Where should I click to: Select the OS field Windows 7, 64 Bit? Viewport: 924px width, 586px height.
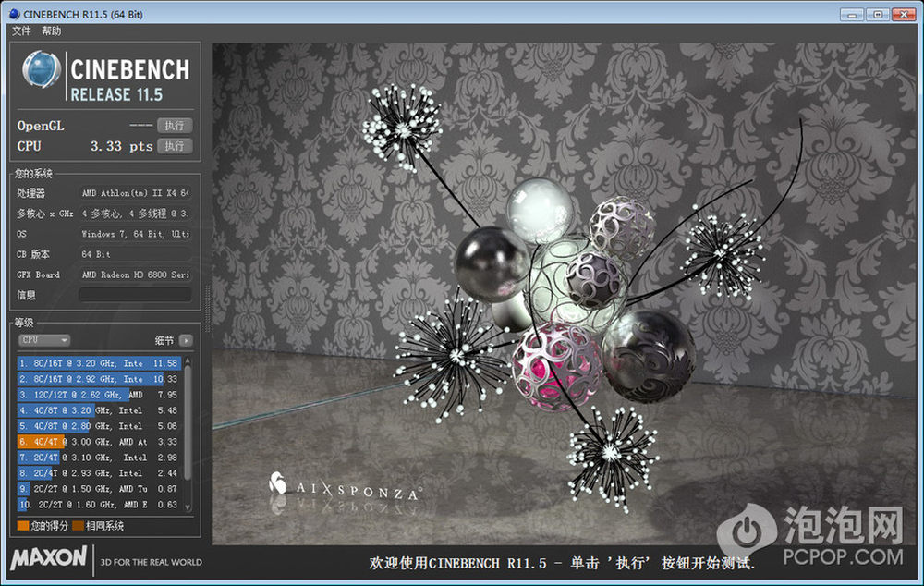point(135,234)
